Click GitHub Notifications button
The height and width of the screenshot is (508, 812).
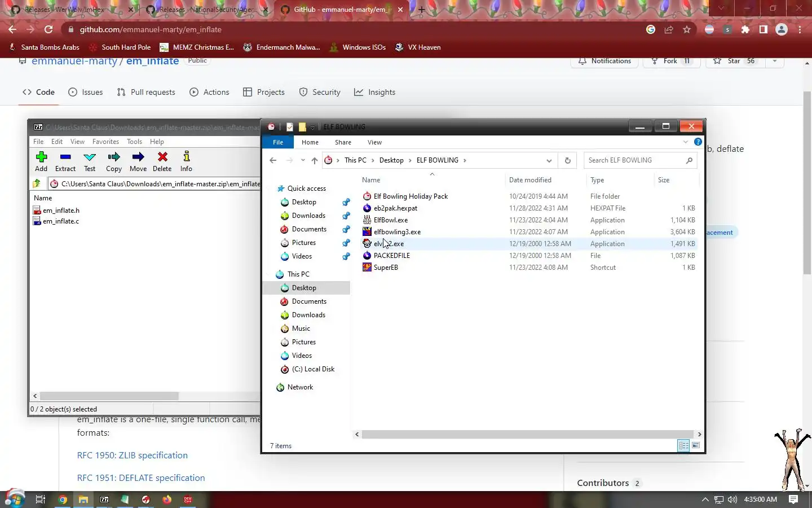coord(604,61)
